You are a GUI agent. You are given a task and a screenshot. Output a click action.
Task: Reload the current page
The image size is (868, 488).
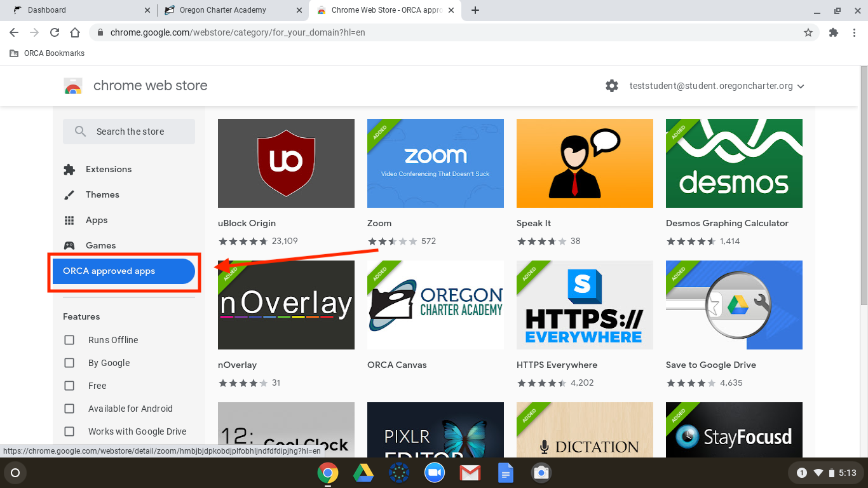tap(55, 32)
